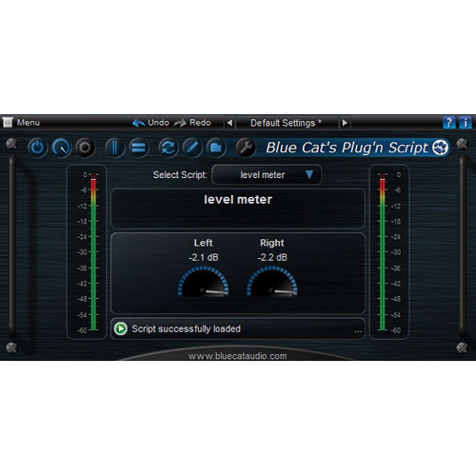Click the left input level meter bar
Viewport: 476px width, 476px height.
(94, 252)
